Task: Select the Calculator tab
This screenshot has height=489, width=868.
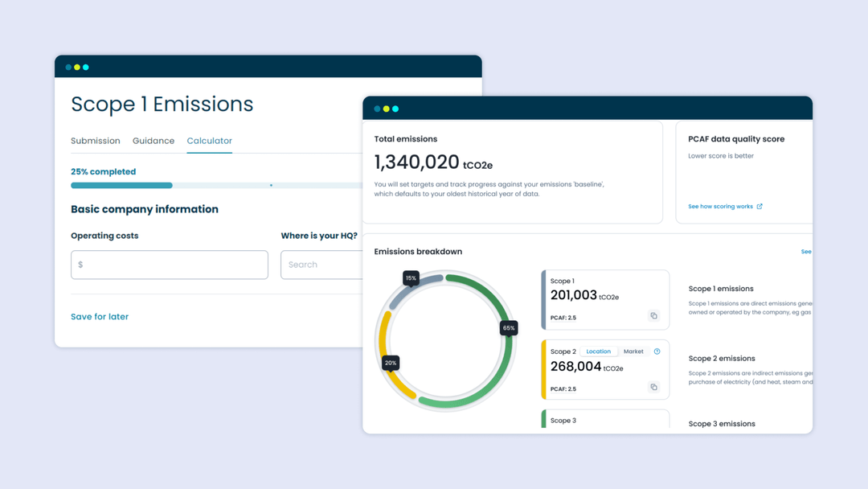Action: [209, 141]
